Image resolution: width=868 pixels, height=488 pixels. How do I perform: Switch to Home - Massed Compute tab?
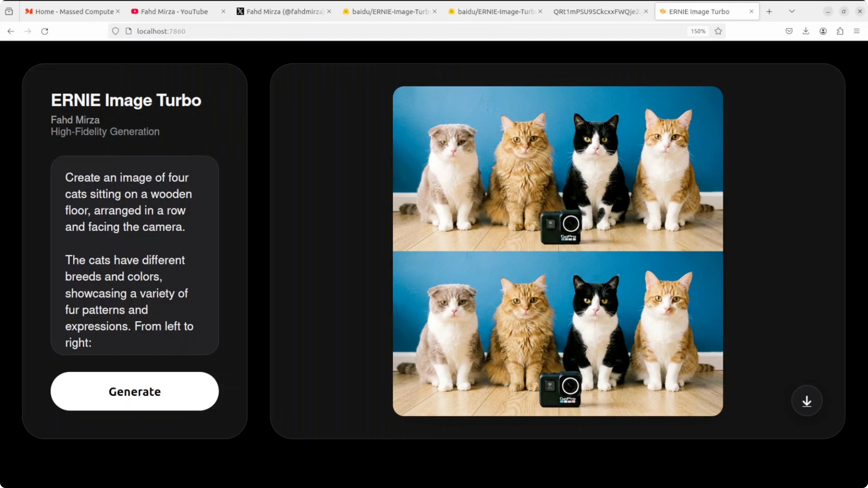pos(74,12)
